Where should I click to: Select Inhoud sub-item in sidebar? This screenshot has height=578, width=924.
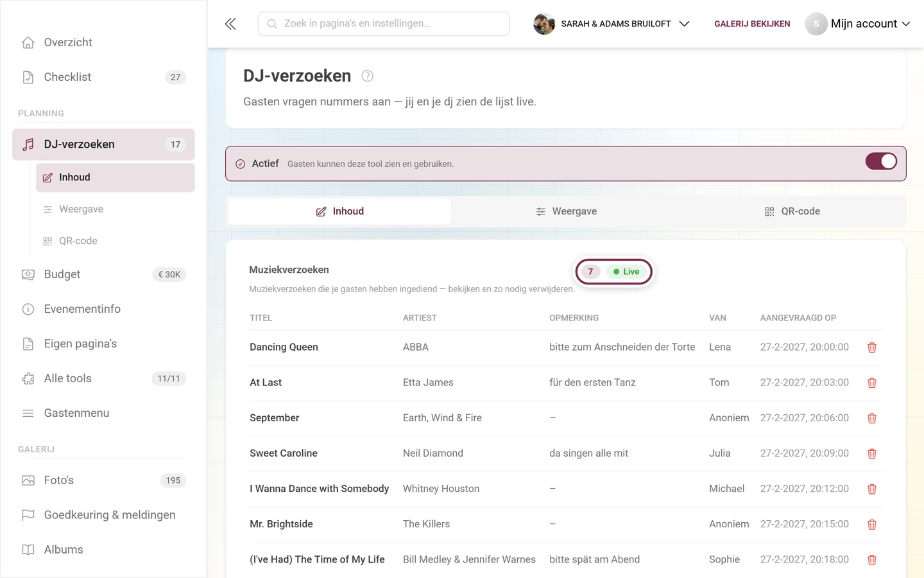(116, 177)
